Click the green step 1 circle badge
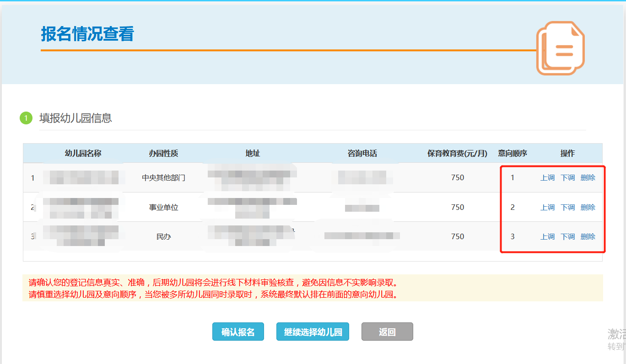626x364 pixels. pyautogui.click(x=26, y=118)
